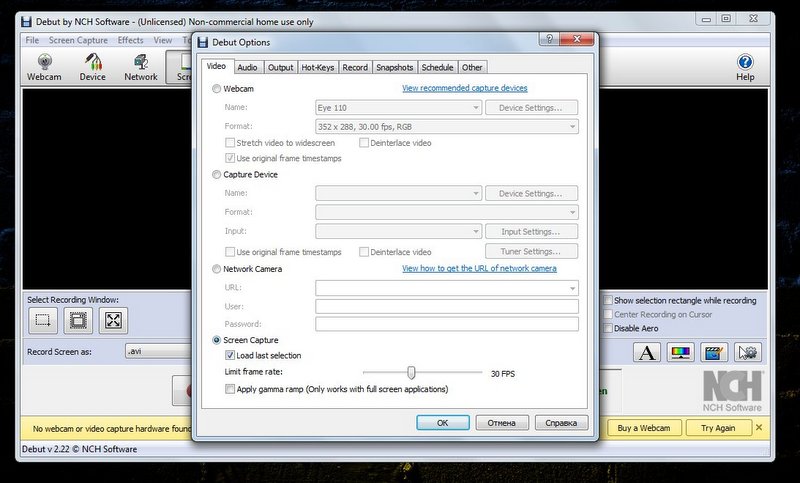Select the Webcam radio button
800x483 pixels.
(x=217, y=89)
